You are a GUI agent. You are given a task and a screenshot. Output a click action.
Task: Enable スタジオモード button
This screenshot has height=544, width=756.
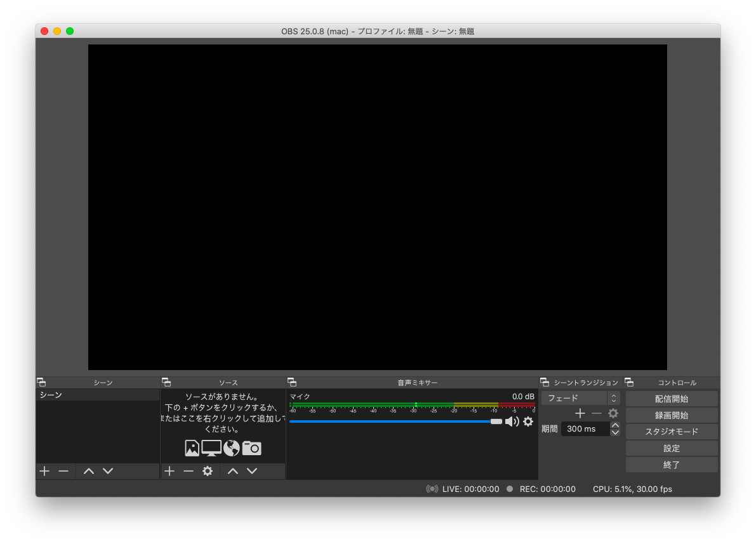(672, 432)
